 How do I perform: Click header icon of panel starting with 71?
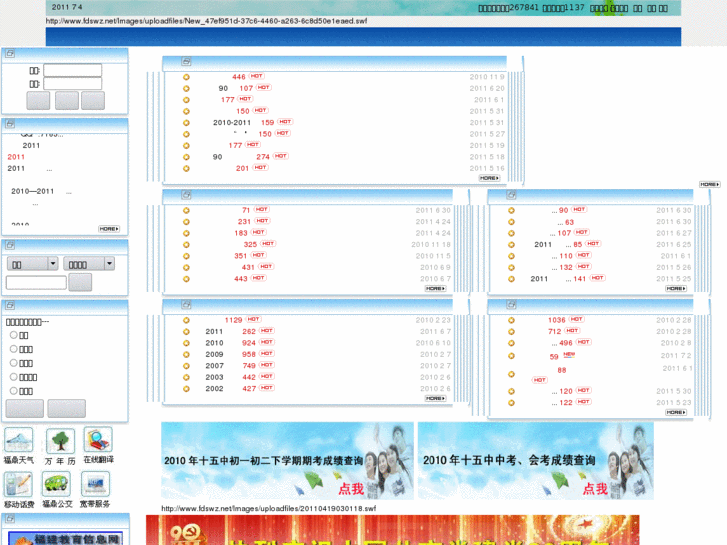[x=186, y=195]
